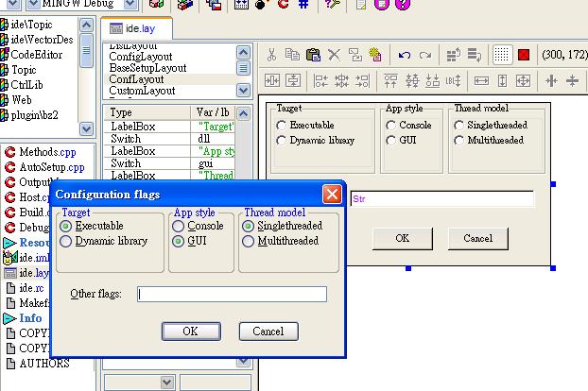Select the Executable radio button in dialog
The image size is (588, 391).
coord(65,227)
